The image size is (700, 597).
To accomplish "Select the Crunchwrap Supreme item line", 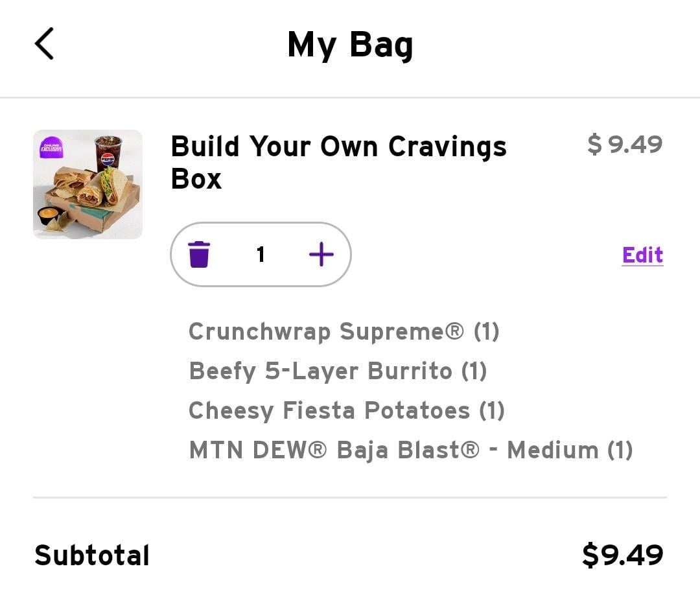I will (x=344, y=332).
